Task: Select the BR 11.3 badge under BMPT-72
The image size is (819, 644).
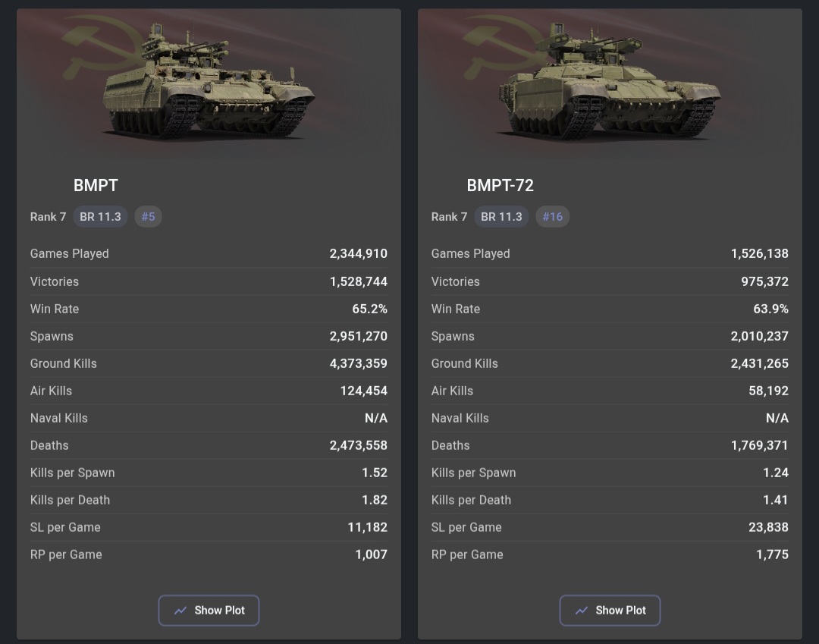Action: pos(501,217)
